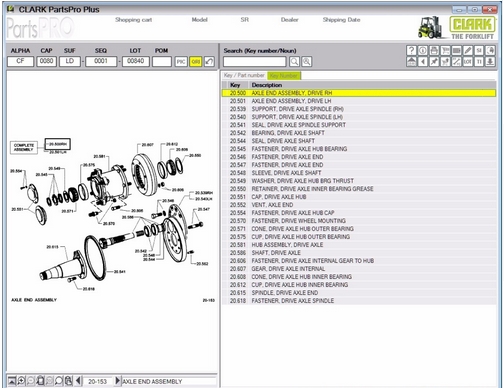Click the SR header label
Image resolution: width=504 pixels, height=388 pixels.
pyautogui.click(x=245, y=20)
